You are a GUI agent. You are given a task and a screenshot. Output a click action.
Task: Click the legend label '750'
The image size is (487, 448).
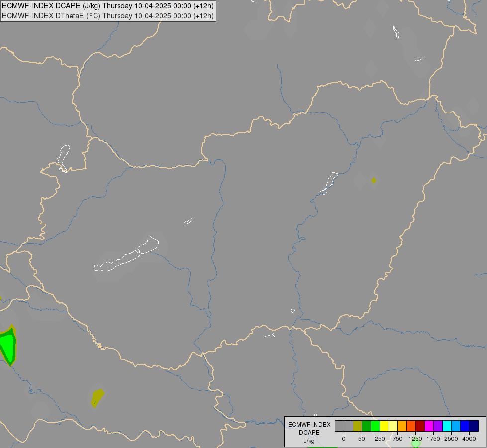(x=397, y=439)
